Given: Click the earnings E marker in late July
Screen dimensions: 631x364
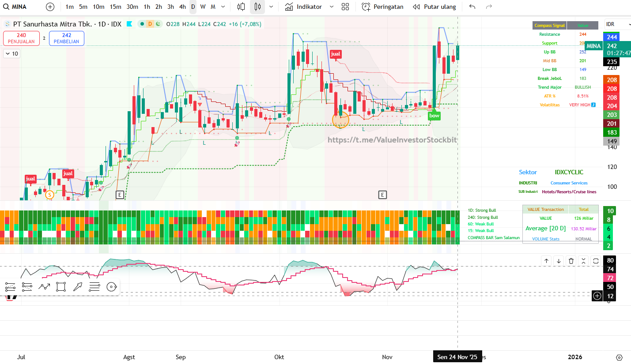Looking at the screenshot, I should tap(119, 195).
